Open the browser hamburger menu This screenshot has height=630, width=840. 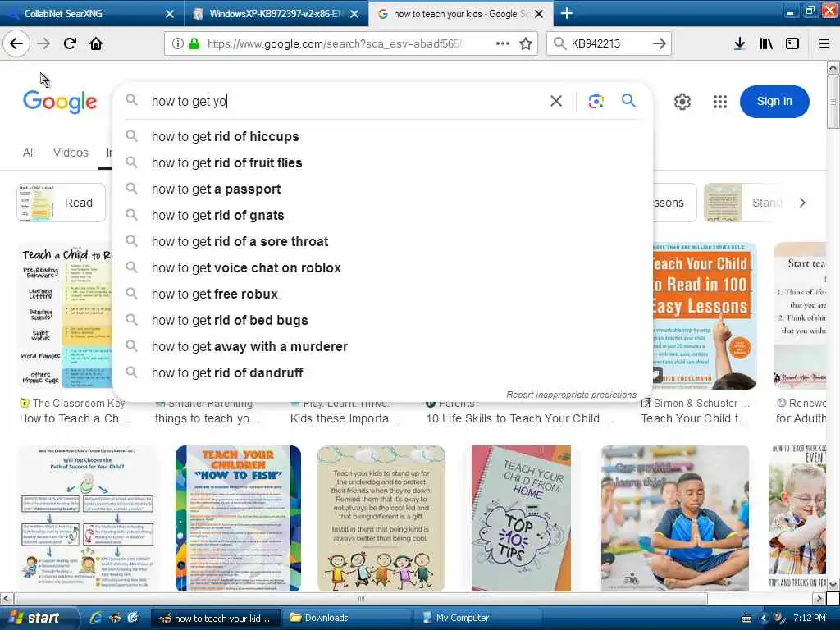[x=824, y=43]
